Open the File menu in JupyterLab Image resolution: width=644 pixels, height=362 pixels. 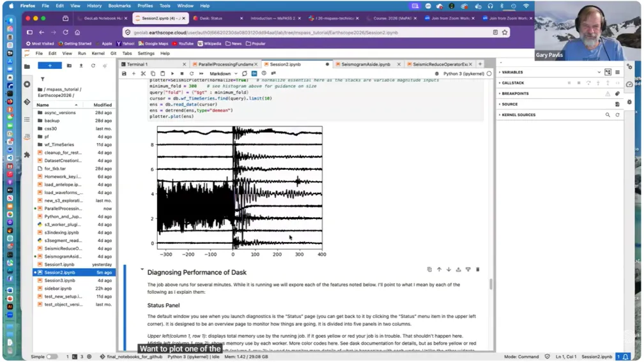39,54
